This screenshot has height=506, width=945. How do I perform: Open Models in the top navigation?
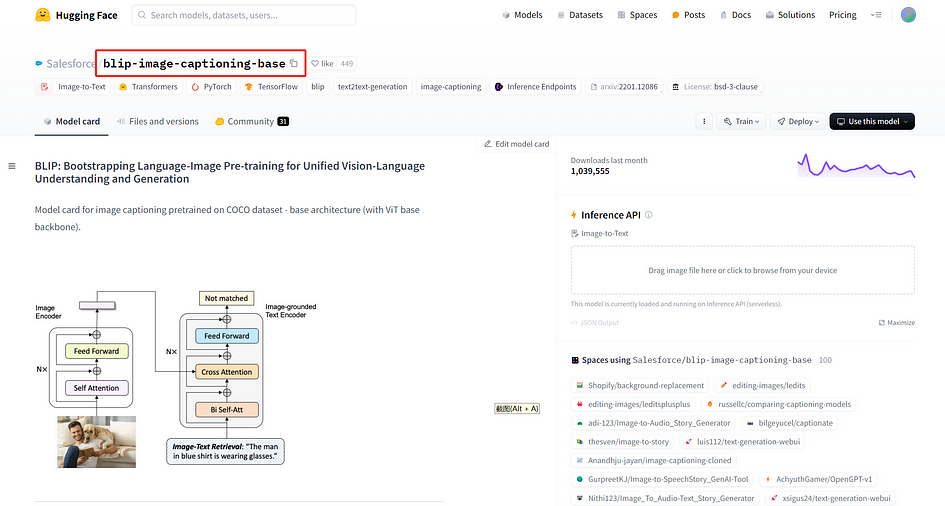tap(523, 15)
